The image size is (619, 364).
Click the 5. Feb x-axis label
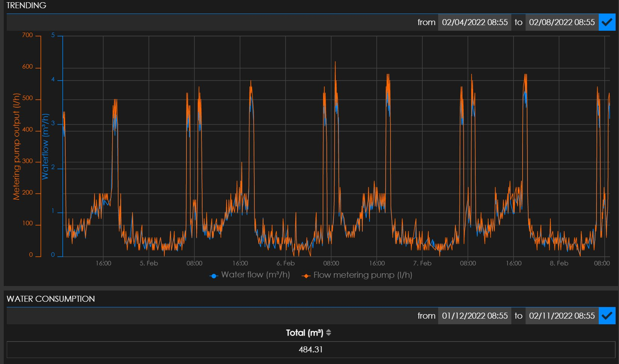point(149,263)
